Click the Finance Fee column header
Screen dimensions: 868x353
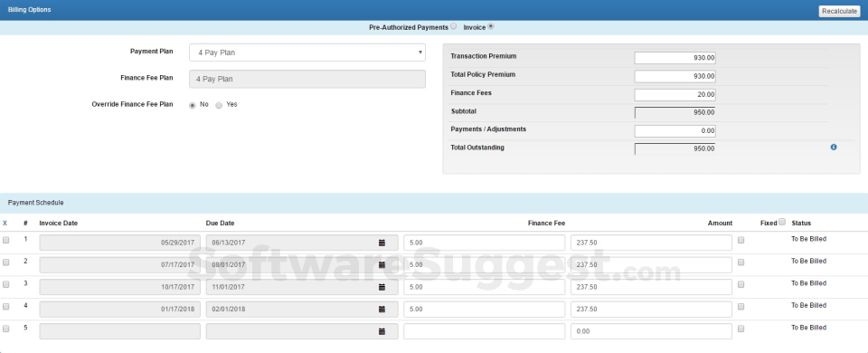tap(546, 224)
